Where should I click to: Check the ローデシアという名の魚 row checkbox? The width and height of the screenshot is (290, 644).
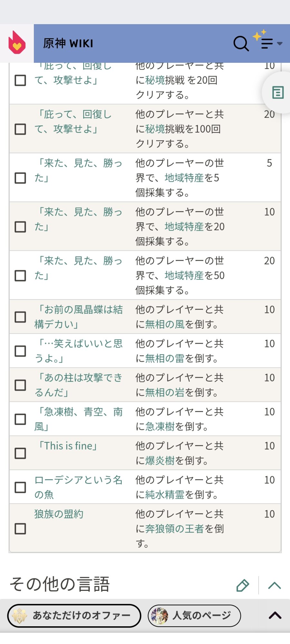click(x=20, y=487)
